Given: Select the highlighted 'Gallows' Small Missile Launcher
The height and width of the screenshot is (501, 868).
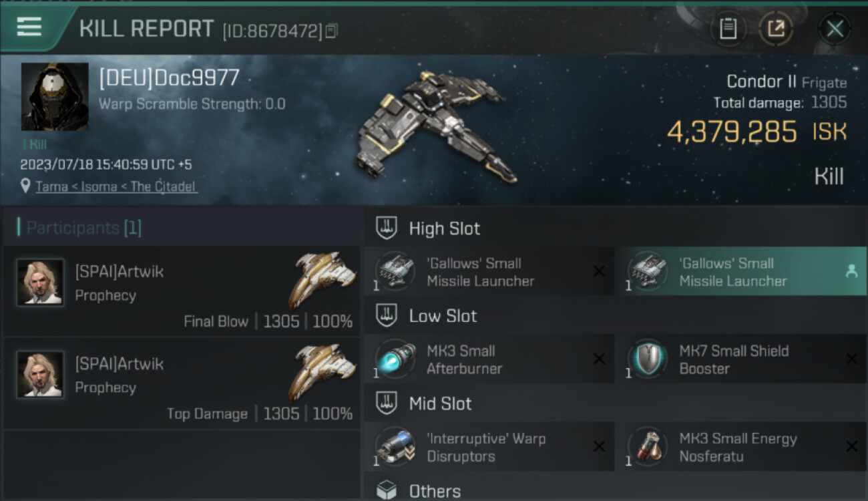Looking at the screenshot, I should (741, 271).
